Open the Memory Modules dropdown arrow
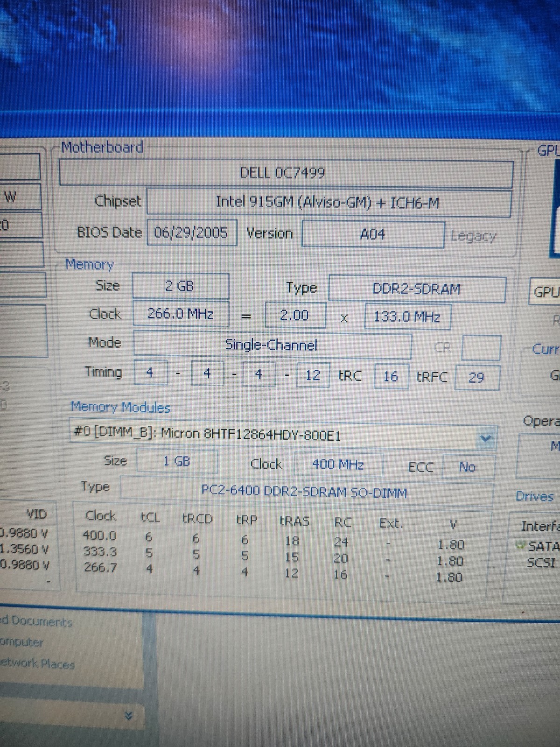Screen dimensions: 560x747 [x=486, y=438]
